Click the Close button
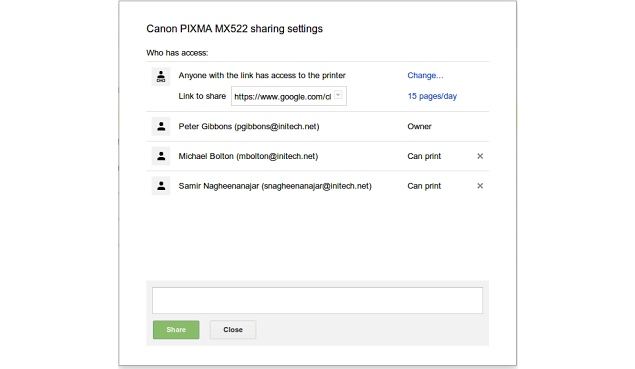 [x=233, y=330]
